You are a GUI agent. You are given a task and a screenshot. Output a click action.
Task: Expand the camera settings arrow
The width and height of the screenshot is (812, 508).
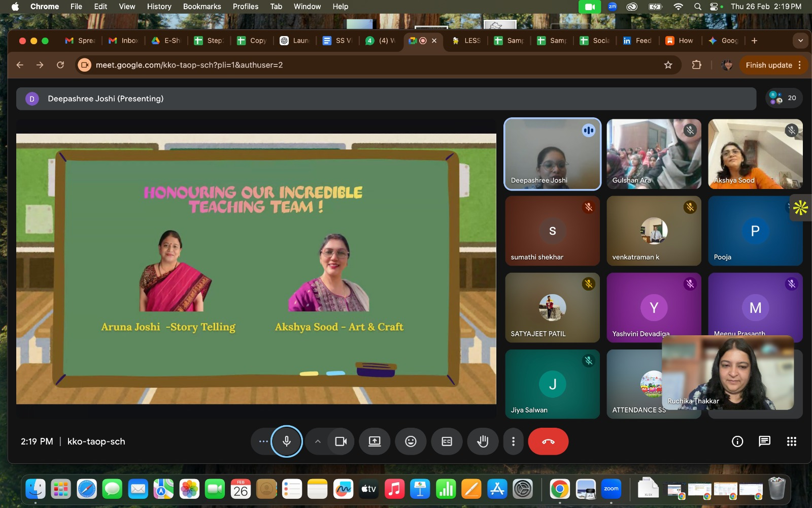(x=318, y=441)
